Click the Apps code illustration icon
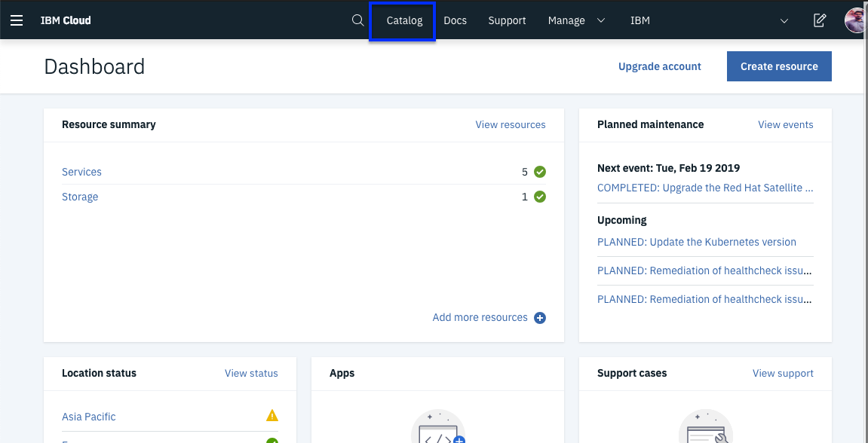This screenshot has height=443, width=868. pyautogui.click(x=438, y=426)
